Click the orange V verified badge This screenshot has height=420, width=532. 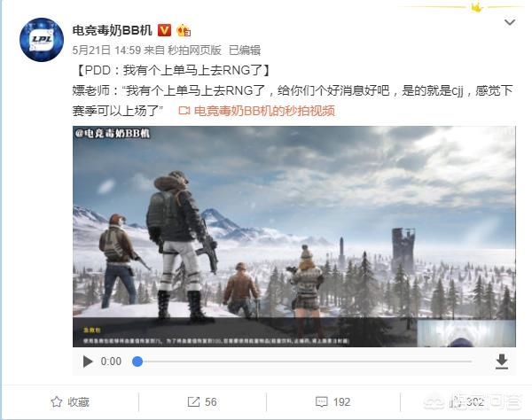(x=164, y=30)
